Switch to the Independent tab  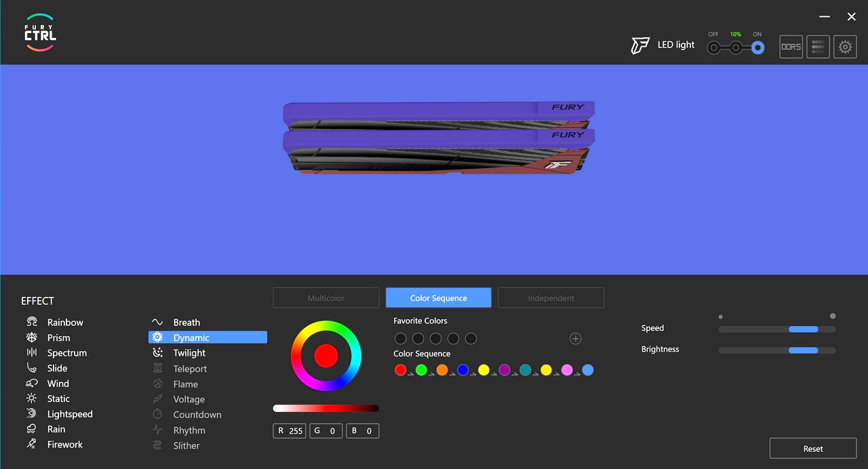coord(551,298)
